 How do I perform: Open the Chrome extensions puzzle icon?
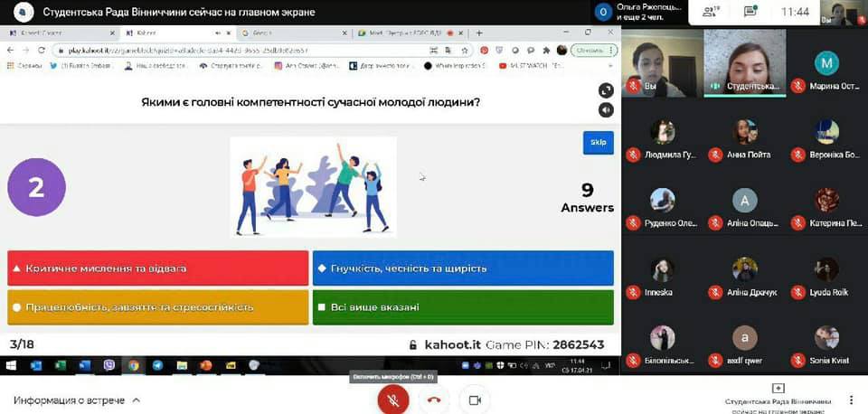pos(546,51)
